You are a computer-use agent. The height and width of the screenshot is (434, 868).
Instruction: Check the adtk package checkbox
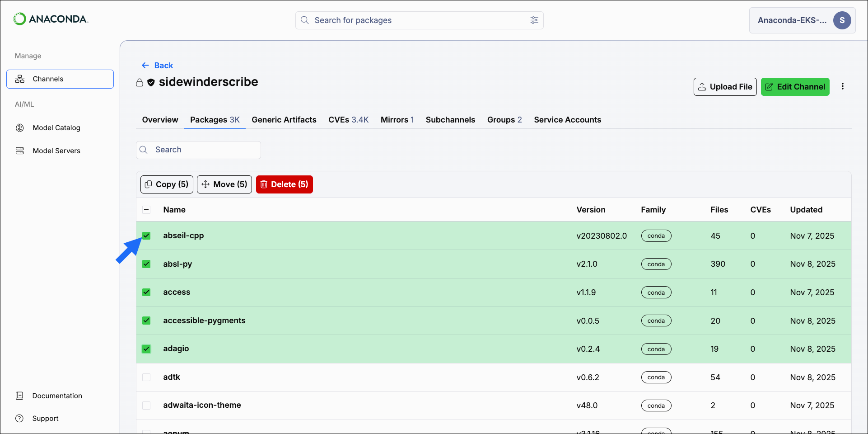coord(146,377)
